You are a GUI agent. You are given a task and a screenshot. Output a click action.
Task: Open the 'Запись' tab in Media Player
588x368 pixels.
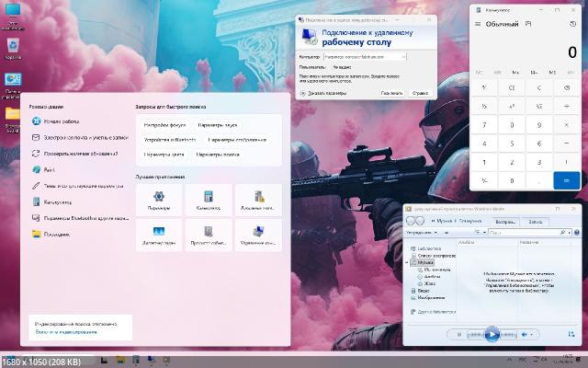coord(534,222)
